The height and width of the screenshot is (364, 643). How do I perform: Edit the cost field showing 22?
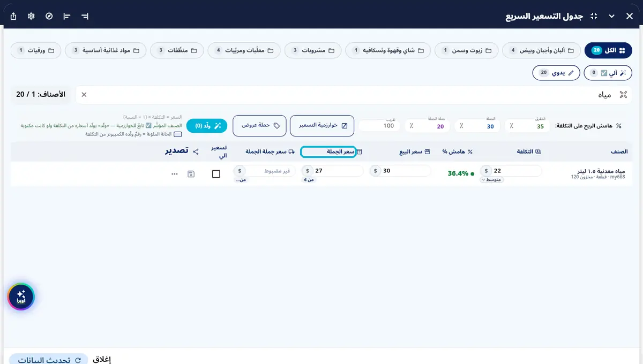pyautogui.click(x=511, y=171)
